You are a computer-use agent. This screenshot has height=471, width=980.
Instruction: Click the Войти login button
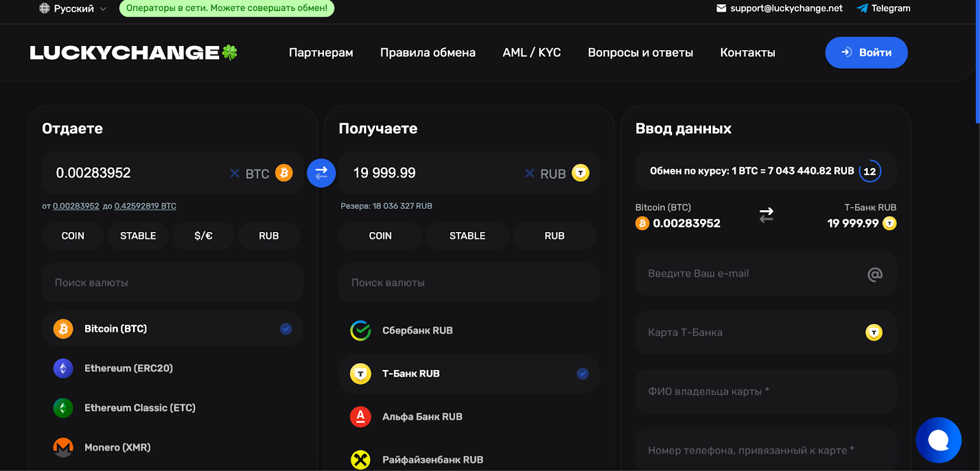tap(866, 53)
